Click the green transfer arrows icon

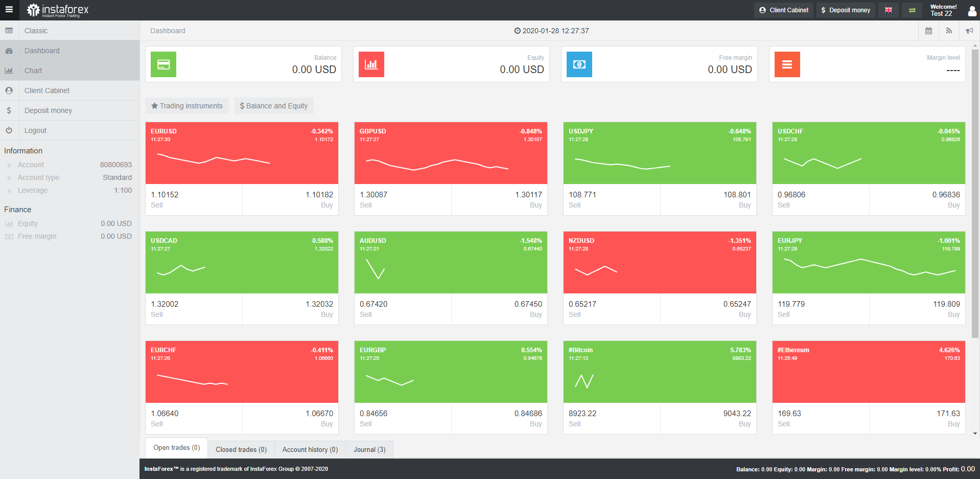tap(912, 10)
